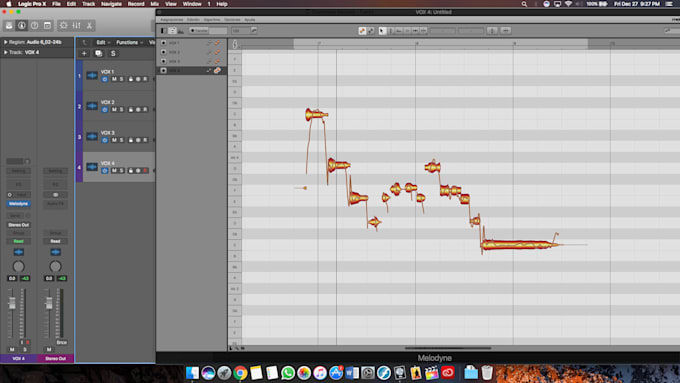
Task: Open Spotlight search in menu bar
Action: point(524,4)
